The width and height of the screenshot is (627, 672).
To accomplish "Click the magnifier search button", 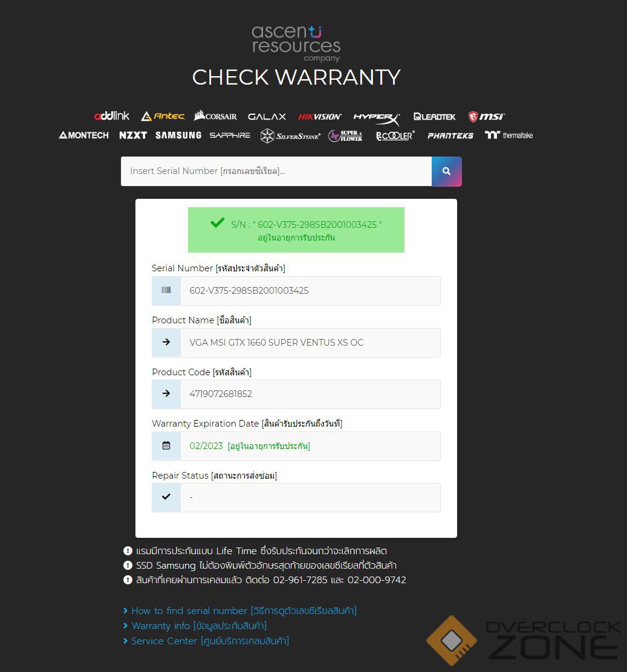I will (x=446, y=172).
